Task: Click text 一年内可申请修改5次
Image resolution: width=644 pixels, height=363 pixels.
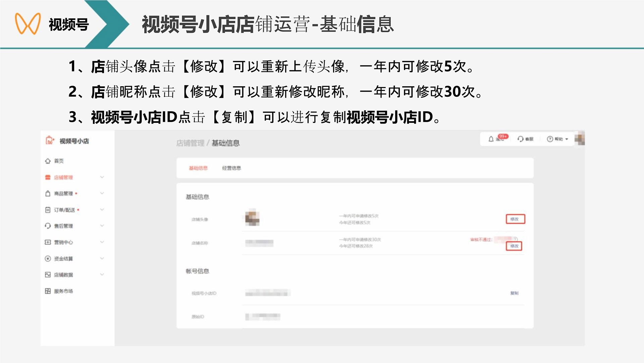Action: [359, 216]
